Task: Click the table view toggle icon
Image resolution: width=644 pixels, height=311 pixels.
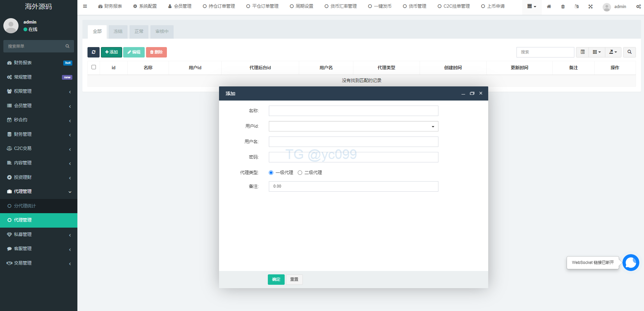Action: pyautogui.click(x=582, y=52)
